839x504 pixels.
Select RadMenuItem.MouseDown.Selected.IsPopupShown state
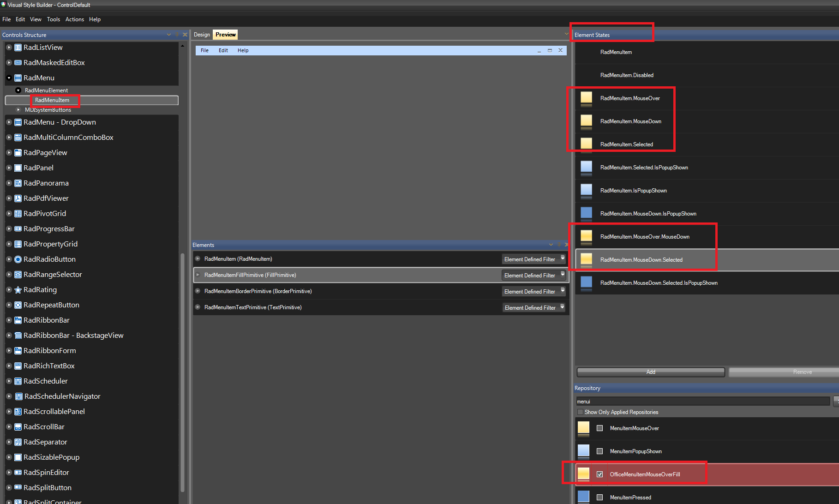pyautogui.click(x=707, y=283)
